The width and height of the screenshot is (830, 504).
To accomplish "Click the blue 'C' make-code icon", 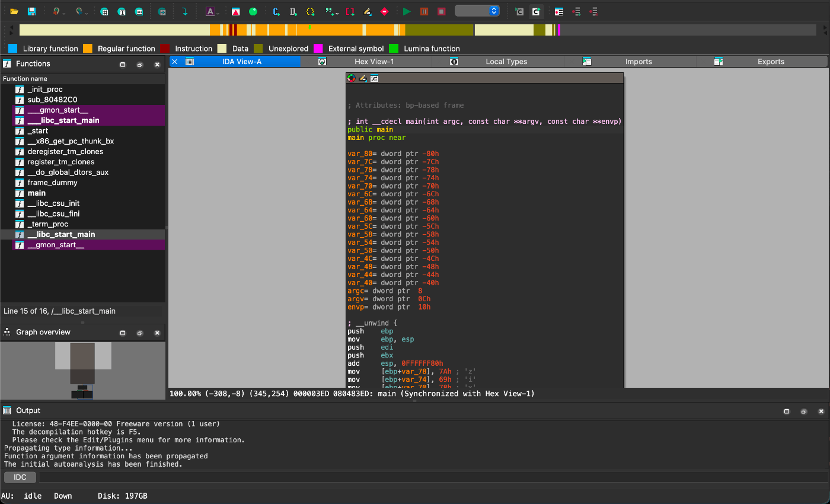I will click(276, 11).
